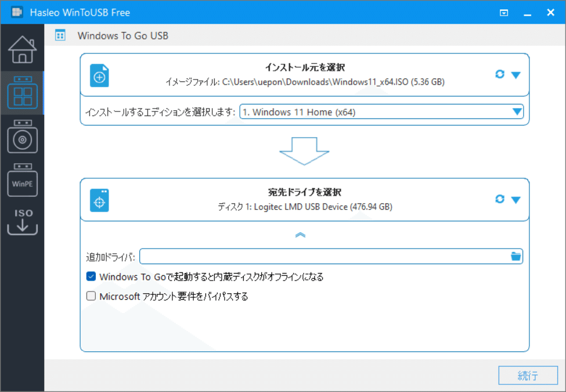
Task: Uncheck Windows To Go offline disk checkbox
Action: [91, 276]
